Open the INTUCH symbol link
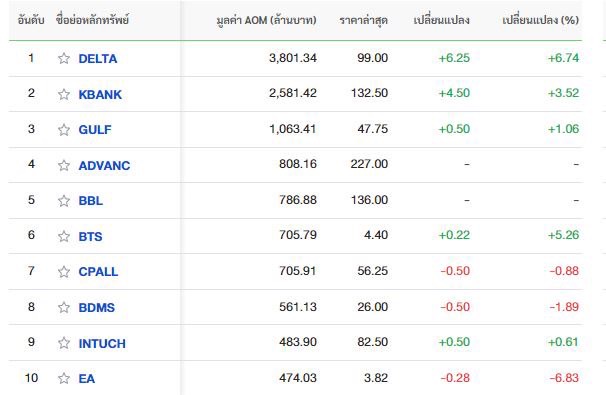This screenshot has width=606, height=395. 102,343
